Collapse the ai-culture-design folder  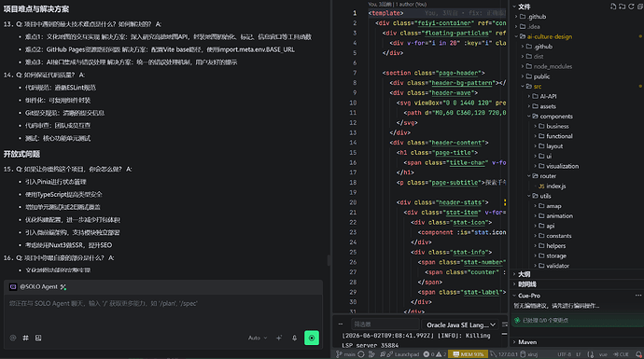click(x=577, y=36)
